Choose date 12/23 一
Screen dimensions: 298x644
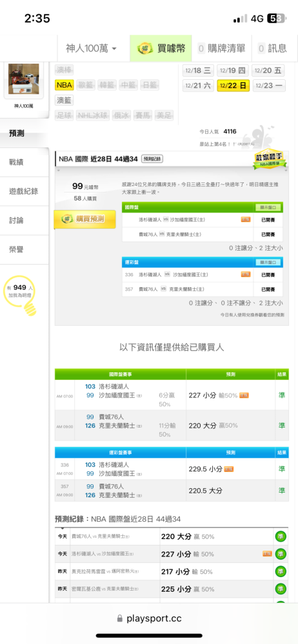(268, 86)
